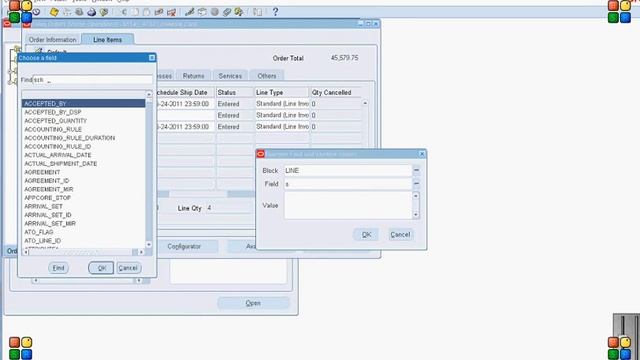Click field list horizontal scrollbar

click(x=84, y=252)
